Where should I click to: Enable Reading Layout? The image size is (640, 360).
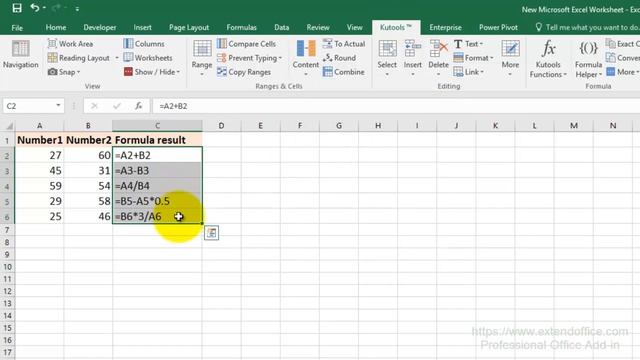79,58
